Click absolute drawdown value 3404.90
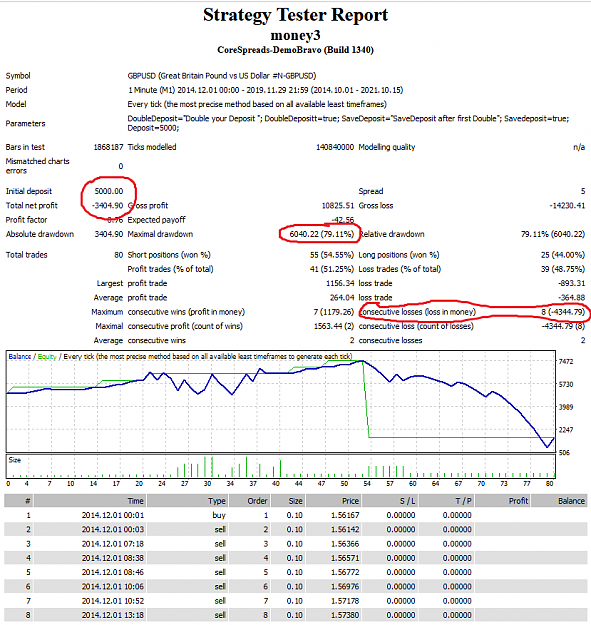The width and height of the screenshot is (591, 625). (x=109, y=234)
